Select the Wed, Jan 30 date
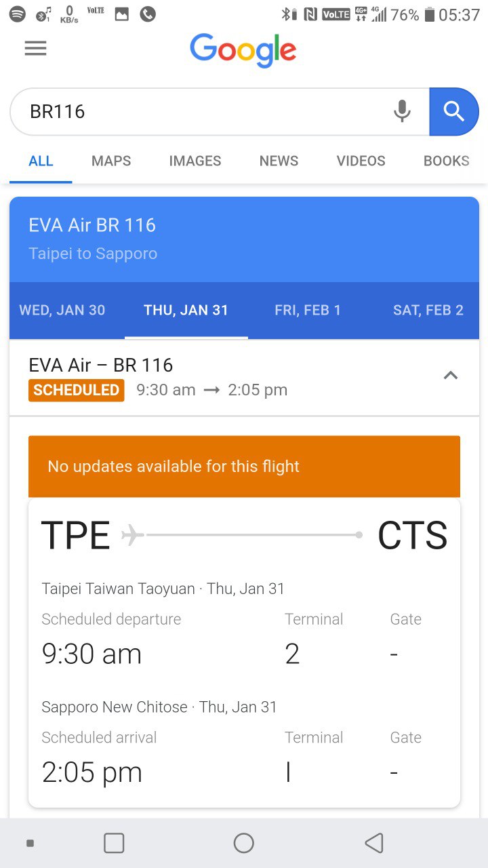This screenshot has width=488, height=868. click(x=62, y=311)
